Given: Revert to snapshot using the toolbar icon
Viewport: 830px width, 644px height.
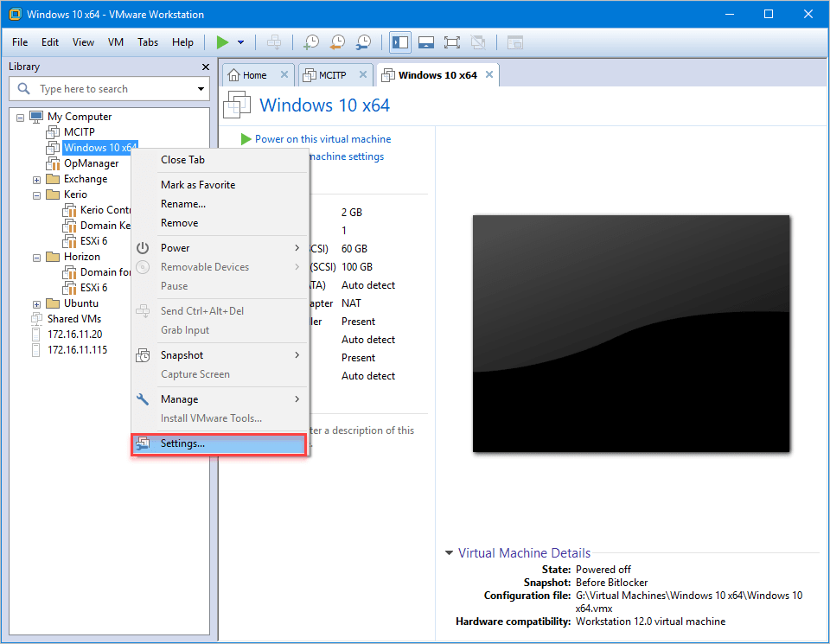Looking at the screenshot, I should (337, 42).
